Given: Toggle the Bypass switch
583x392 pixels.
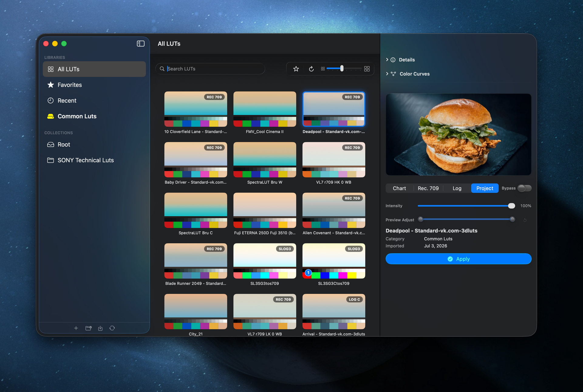Looking at the screenshot, I should coord(524,188).
